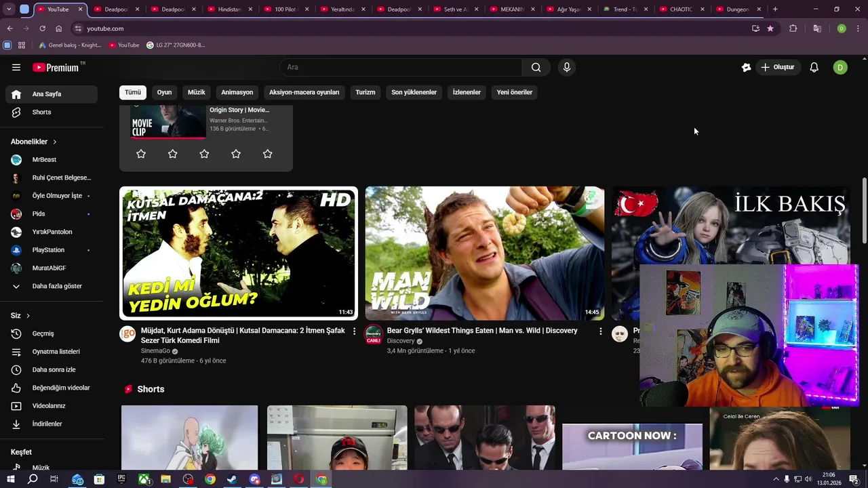Click the browser back arrow

pyautogui.click(x=9, y=28)
